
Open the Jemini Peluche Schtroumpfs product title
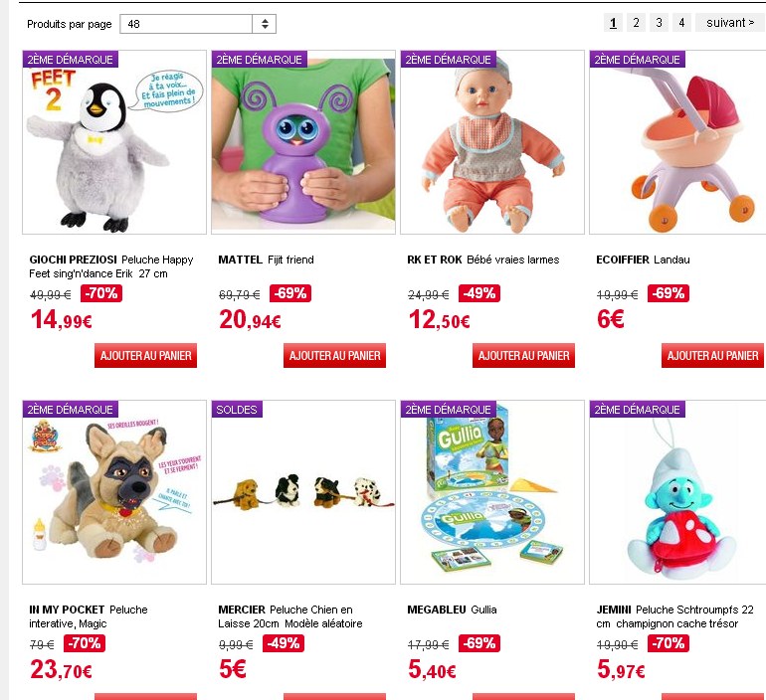point(674,616)
